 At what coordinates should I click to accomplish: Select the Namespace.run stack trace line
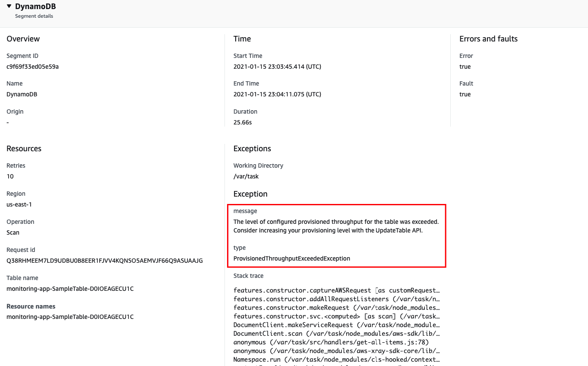pos(337,360)
